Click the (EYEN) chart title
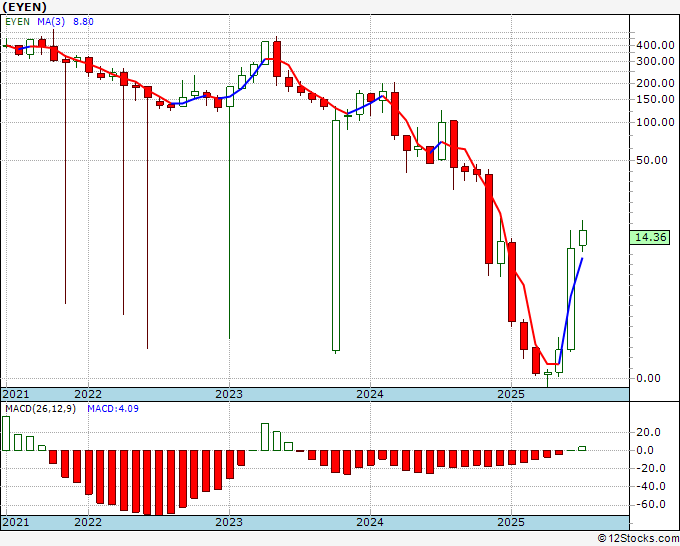The image size is (680, 546). coord(24,7)
